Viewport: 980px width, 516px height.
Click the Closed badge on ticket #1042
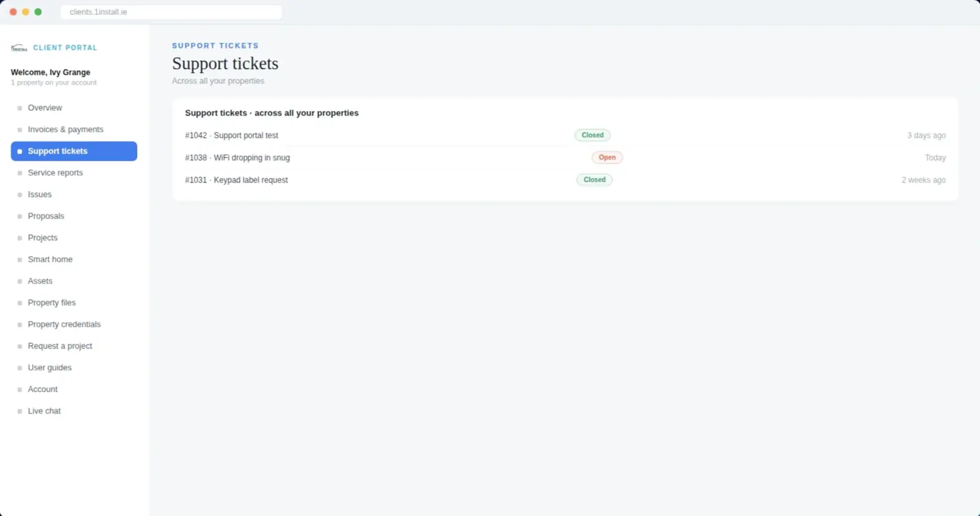(x=592, y=135)
